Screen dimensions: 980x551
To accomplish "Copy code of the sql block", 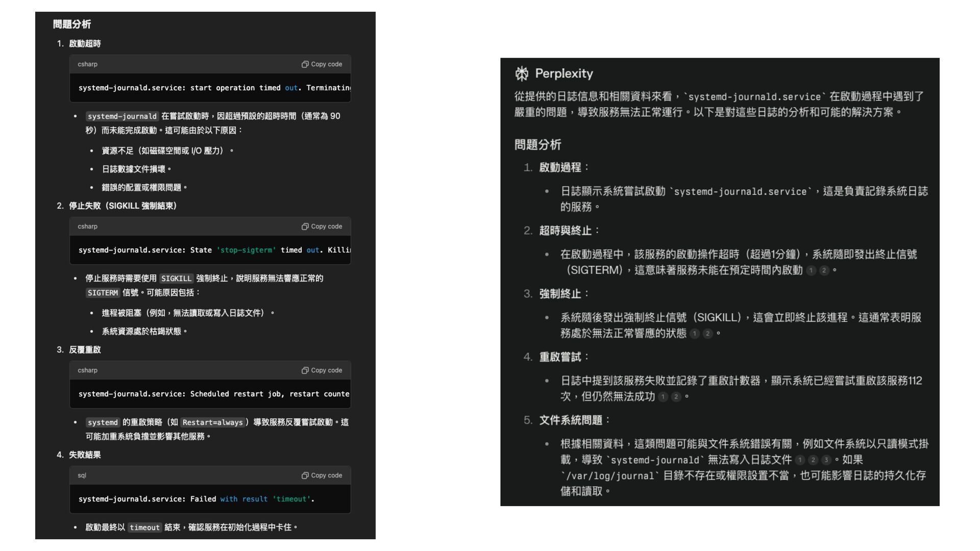I will click(x=322, y=475).
